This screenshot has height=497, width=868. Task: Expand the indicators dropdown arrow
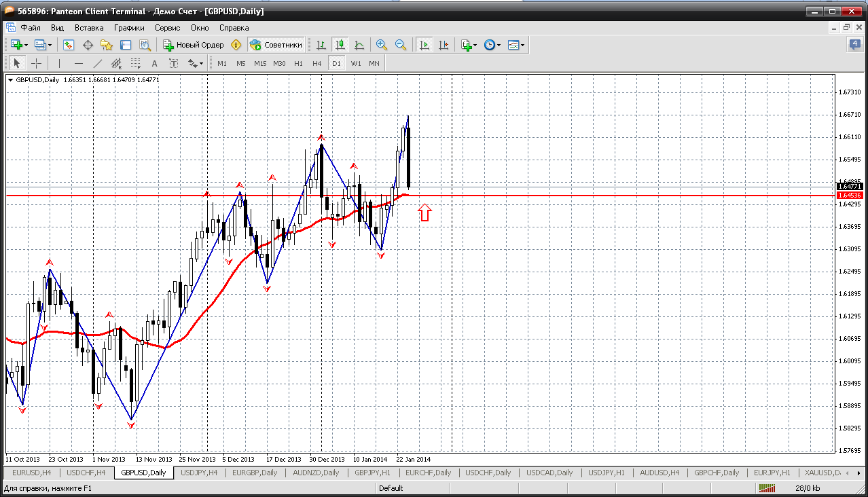(x=475, y=45)
